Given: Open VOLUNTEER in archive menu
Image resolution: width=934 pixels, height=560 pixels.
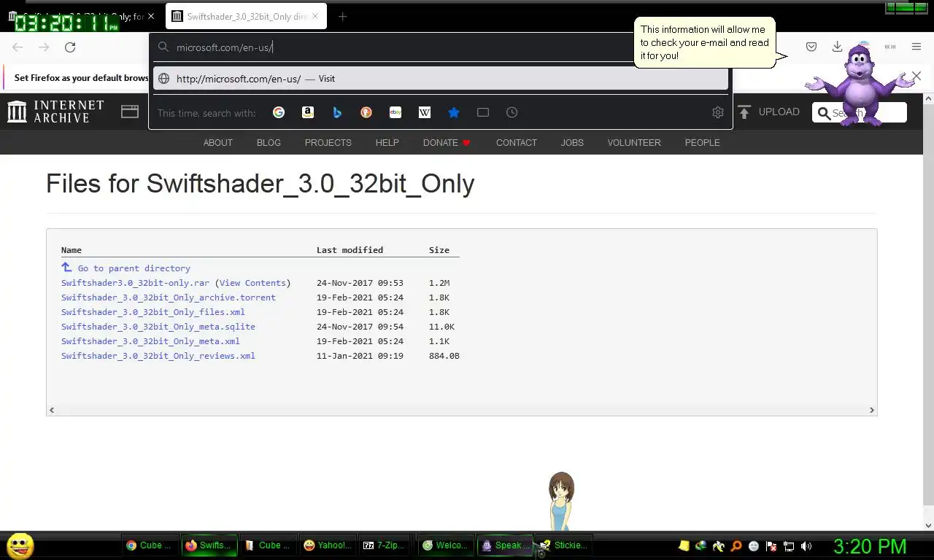Looking at the screenshot, I should tap(634, 143).
